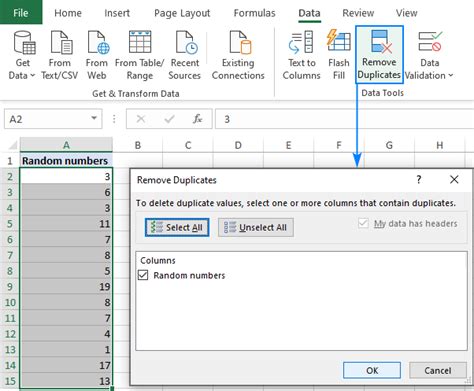This screenshot has height=391, width=474.
Task: Apply Flash Fill
Action: [339, 56]
